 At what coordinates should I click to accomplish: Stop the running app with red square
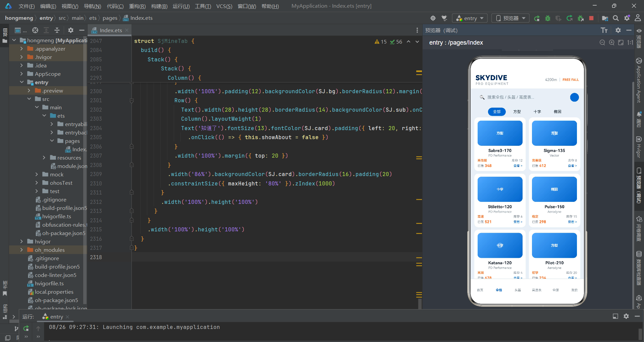[591, 18]
